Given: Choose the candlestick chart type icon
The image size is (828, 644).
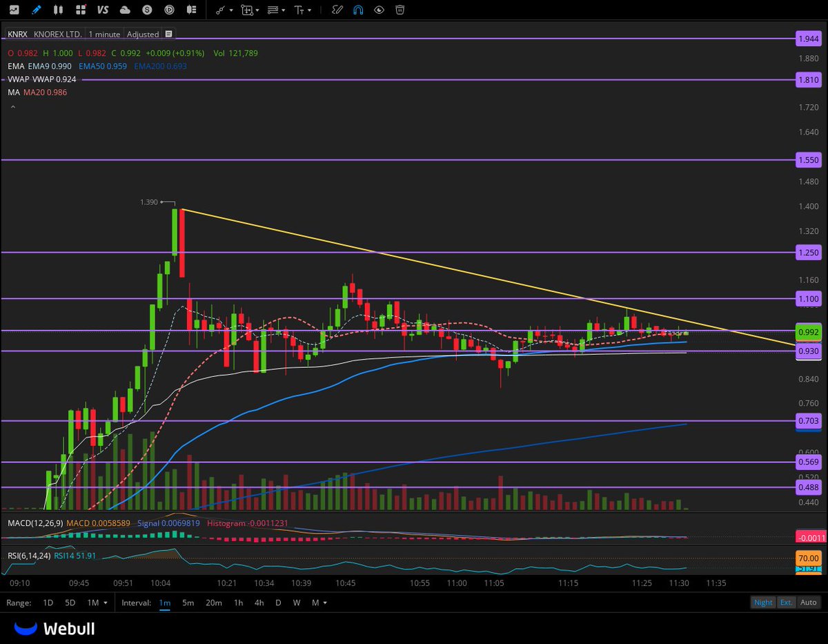Looking at the screenshot, I should tap(58, 10).
